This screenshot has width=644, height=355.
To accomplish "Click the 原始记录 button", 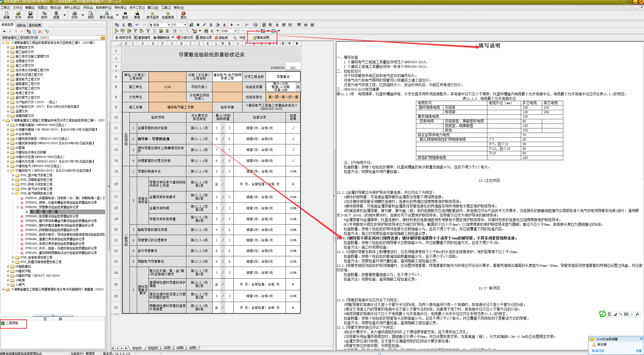I will pyautogui.click(x=204, y=38).
